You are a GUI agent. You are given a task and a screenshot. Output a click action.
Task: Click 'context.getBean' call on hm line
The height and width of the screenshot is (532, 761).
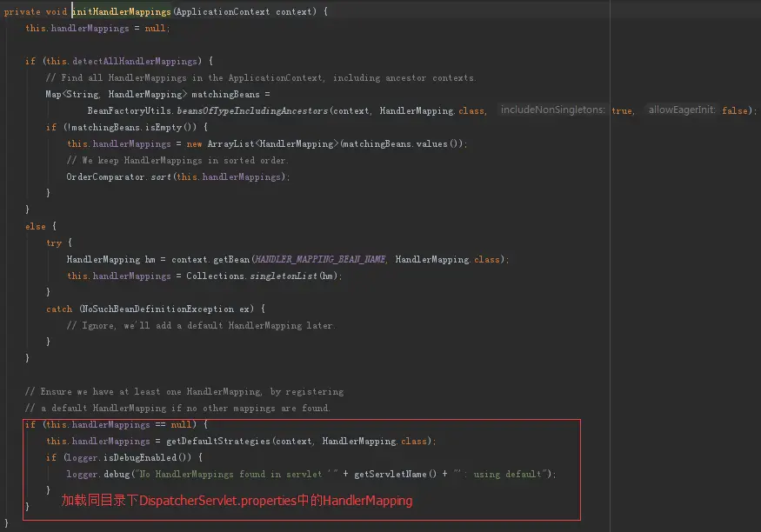[210, 259]
